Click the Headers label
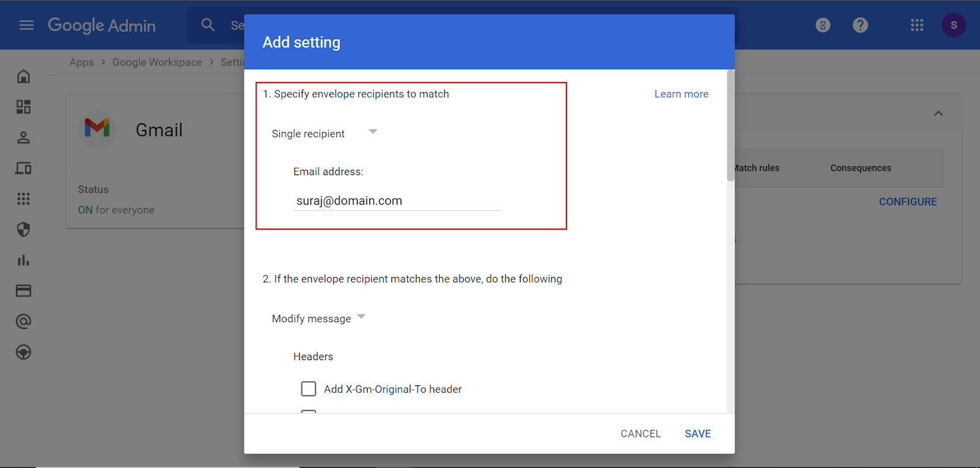Viewport: 980px width, 468px height. (x=313, y=357)
